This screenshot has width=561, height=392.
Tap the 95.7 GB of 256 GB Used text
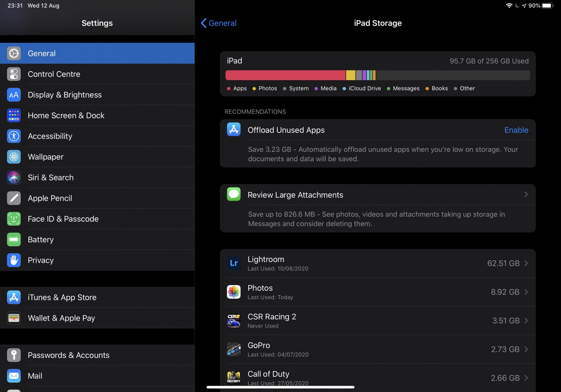click(489, 61)
